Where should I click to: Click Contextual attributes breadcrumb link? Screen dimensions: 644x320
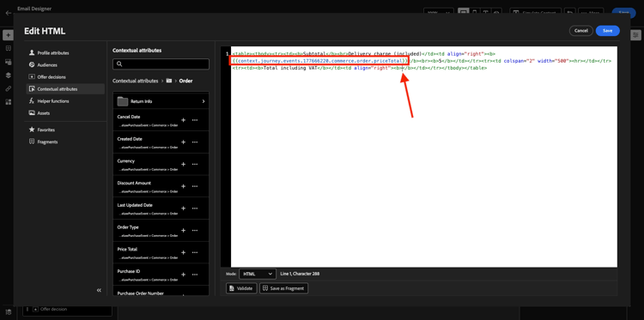(x=135, y=82)
